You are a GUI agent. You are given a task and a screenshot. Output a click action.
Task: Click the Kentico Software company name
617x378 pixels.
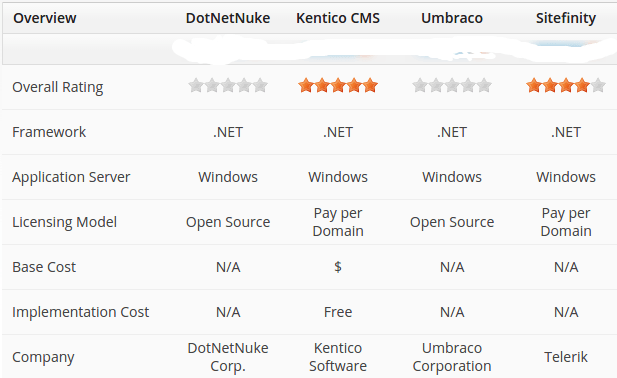pos(338,357)
